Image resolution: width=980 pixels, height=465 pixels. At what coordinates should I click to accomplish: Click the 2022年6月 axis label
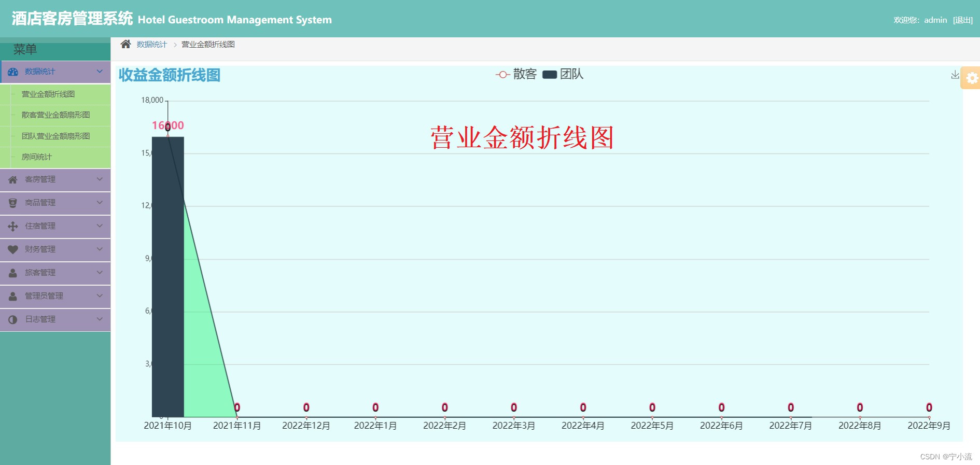click(x=721, y=426)
